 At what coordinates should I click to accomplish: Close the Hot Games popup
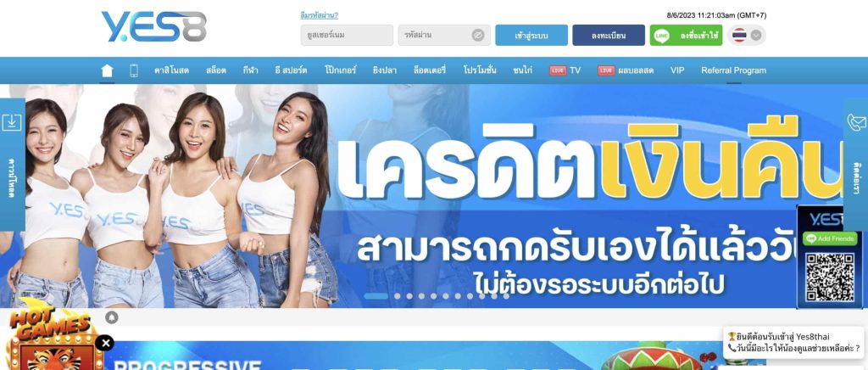pos(104,343)
